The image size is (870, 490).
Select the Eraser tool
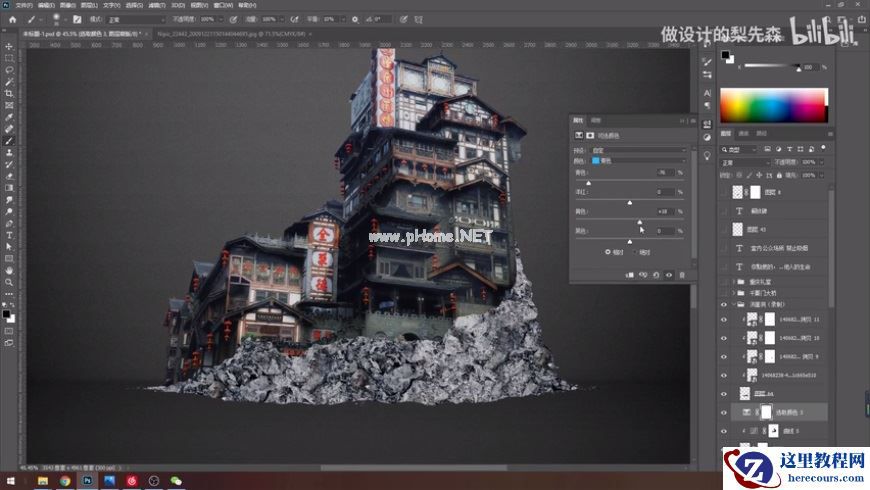pos(9,176)
